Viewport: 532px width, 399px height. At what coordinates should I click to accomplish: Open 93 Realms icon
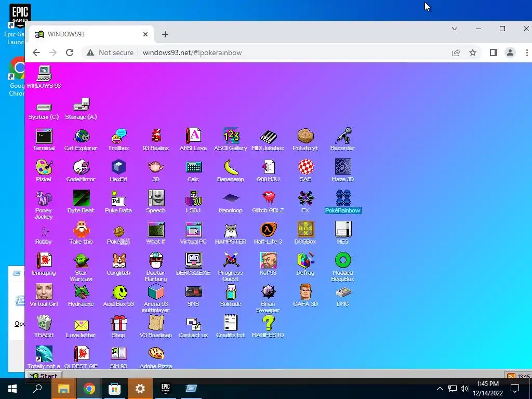[156, 137]
